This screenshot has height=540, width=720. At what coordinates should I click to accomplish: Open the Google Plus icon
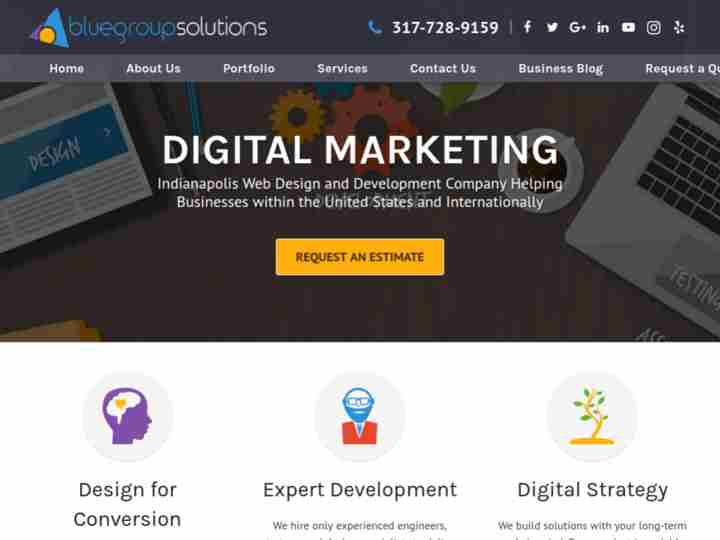[x=577, y=28]
